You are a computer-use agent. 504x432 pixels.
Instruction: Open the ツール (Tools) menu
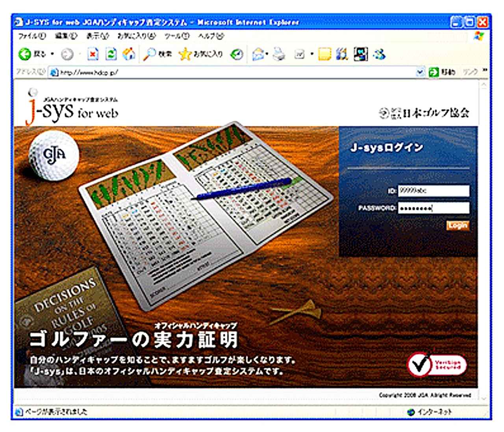pyautogui.click(x=177, y=36)
